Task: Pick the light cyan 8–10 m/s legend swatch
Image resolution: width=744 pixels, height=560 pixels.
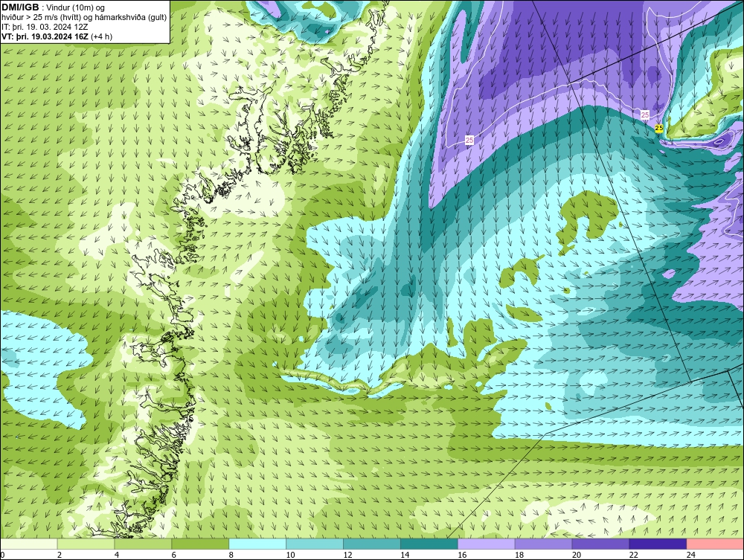Action: coord(257,544)
